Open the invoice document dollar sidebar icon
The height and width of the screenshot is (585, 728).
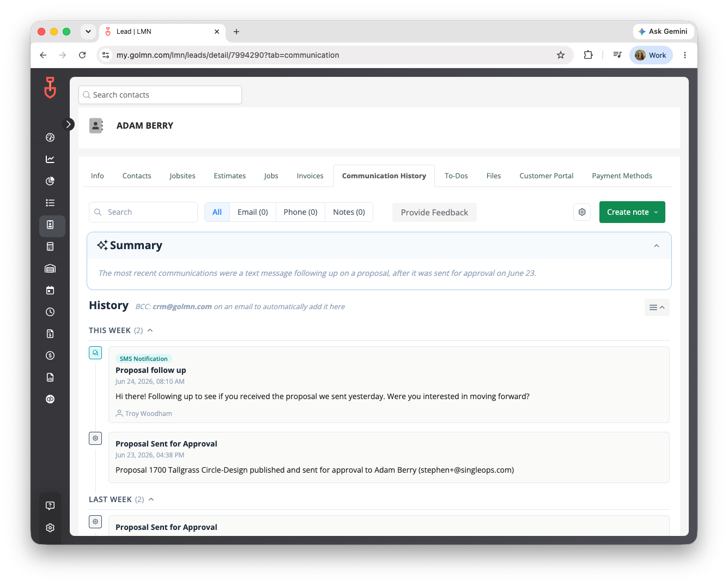tap(50, 334)
